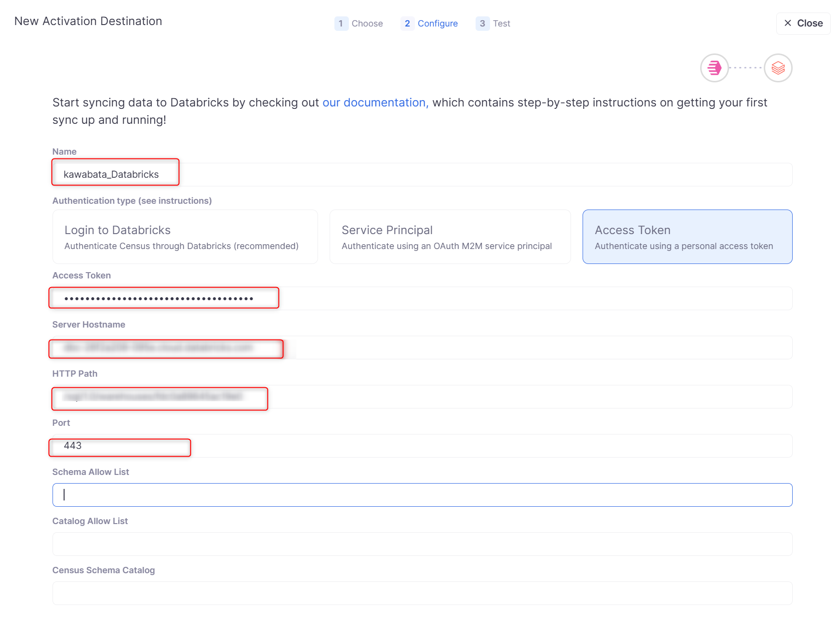Click into the Name field
The height and width of the screenshot is (644, 837).
[422, 174]
